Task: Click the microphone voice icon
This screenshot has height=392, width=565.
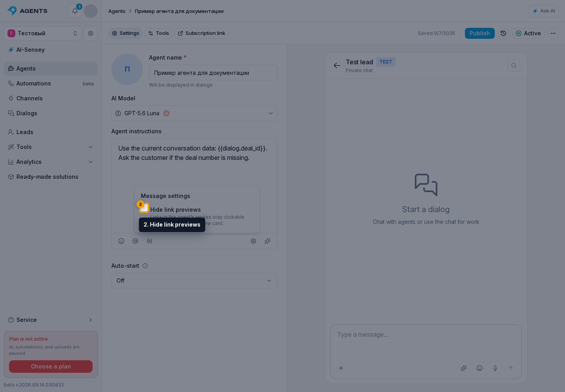Action: 495,368
